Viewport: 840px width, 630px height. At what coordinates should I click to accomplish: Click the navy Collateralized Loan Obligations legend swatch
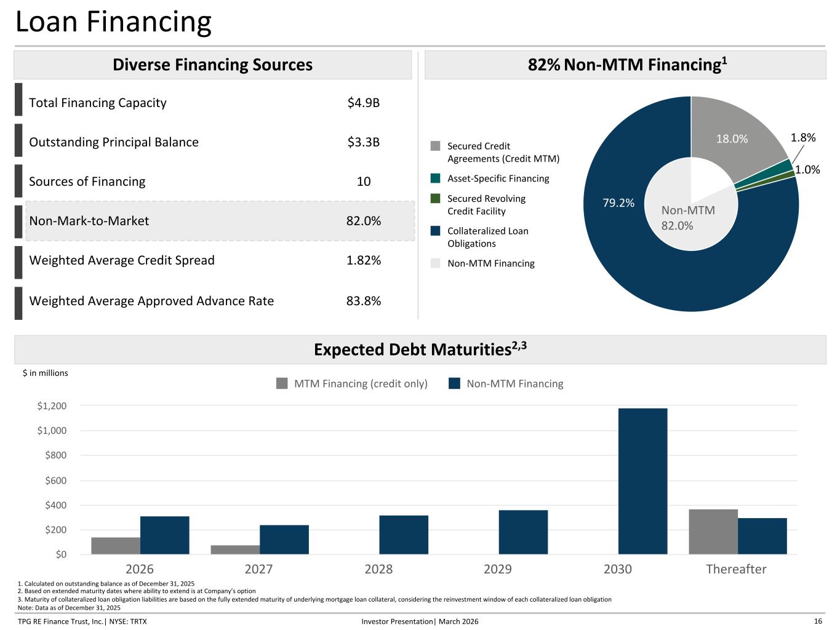[x=436, y=231]
